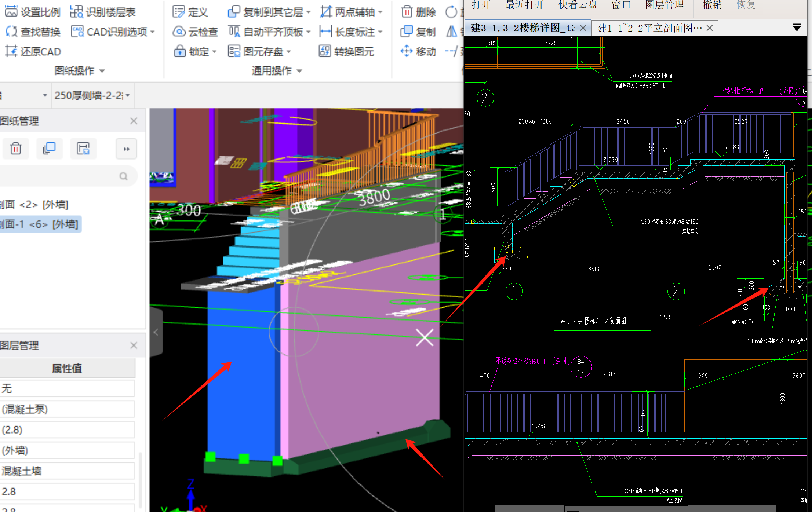Screen dimensions: 812x512
Task: Collapse the left side panel handle
Action: [x=156, y=332]
